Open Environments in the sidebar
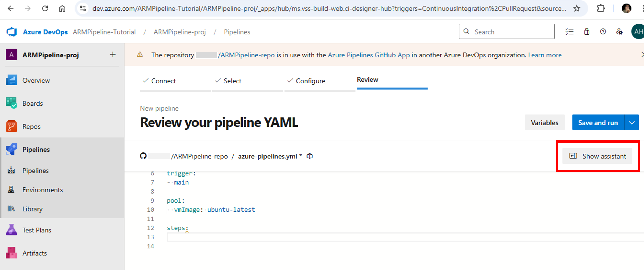The width and height of the screenshot is (644, 270). tap(43, 190)
